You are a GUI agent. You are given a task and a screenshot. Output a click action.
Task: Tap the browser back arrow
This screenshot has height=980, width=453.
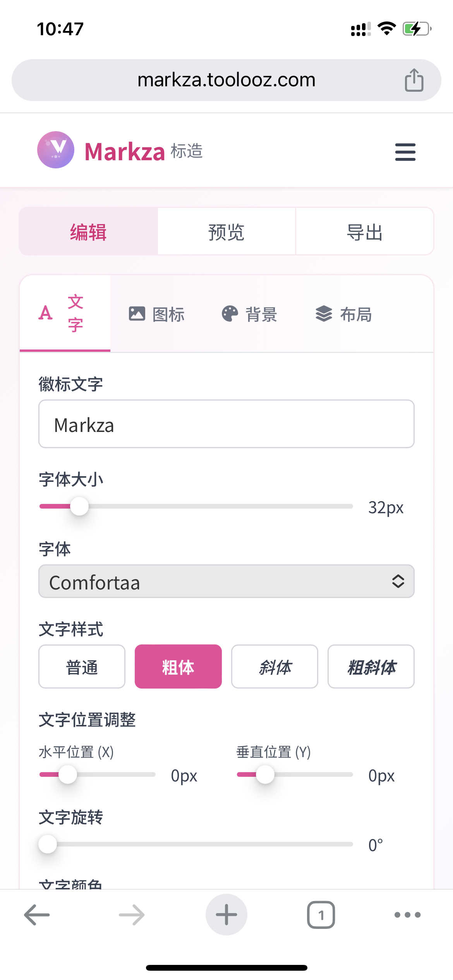(37, 915)
